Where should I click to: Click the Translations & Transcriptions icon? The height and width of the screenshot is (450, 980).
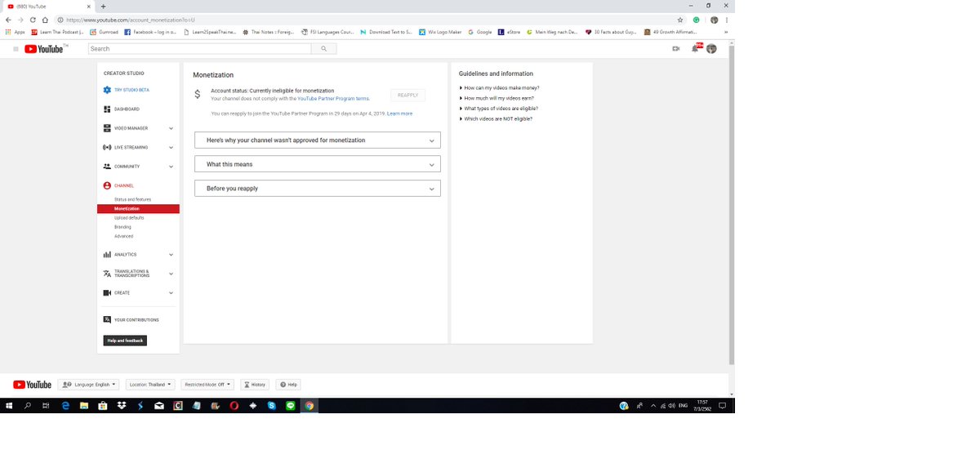pyautogui.click(x=107, y=274)
